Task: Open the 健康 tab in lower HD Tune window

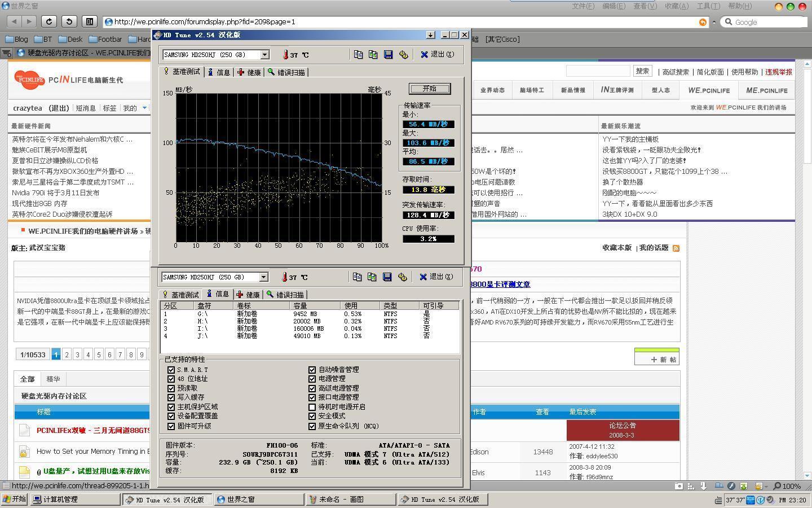Action: click(x=248, y=295)
